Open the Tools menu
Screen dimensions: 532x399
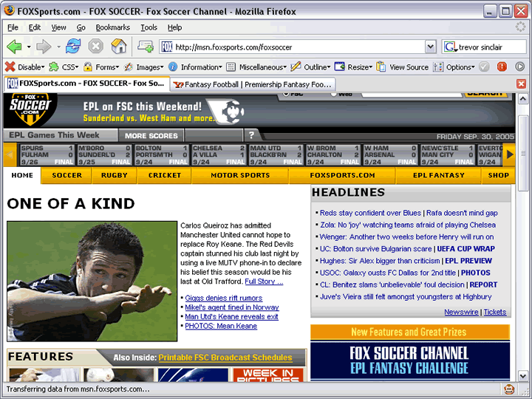(149, 27)
